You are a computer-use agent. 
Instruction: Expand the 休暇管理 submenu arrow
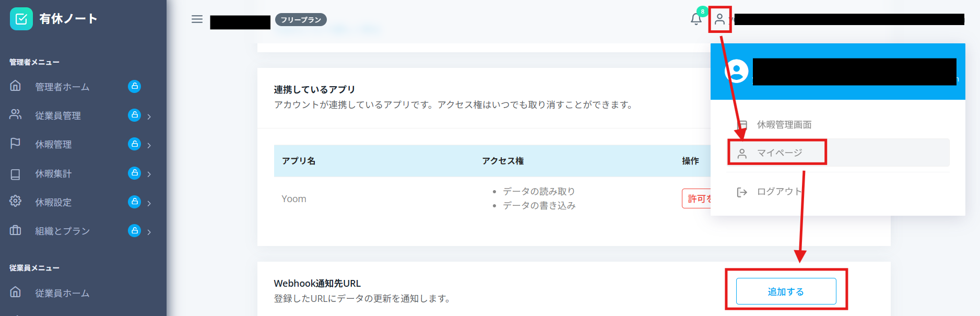[x=149, y=145]
